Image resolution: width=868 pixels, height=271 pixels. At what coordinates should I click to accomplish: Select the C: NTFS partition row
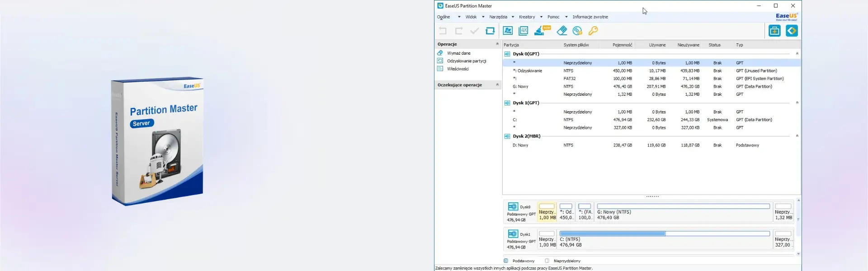point(651,120)
